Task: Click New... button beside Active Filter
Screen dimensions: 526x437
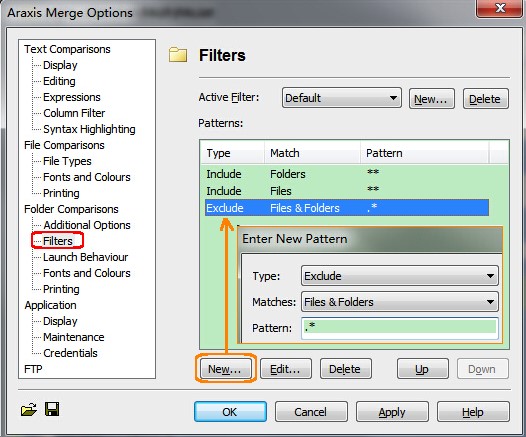Action: pos(431,99)
